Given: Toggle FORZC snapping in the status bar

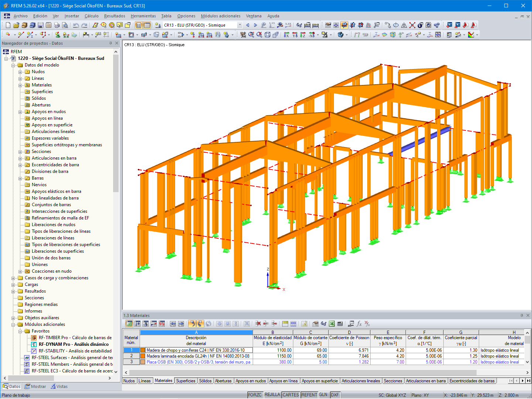Looking at the screenshot, I should coord(255,395).
